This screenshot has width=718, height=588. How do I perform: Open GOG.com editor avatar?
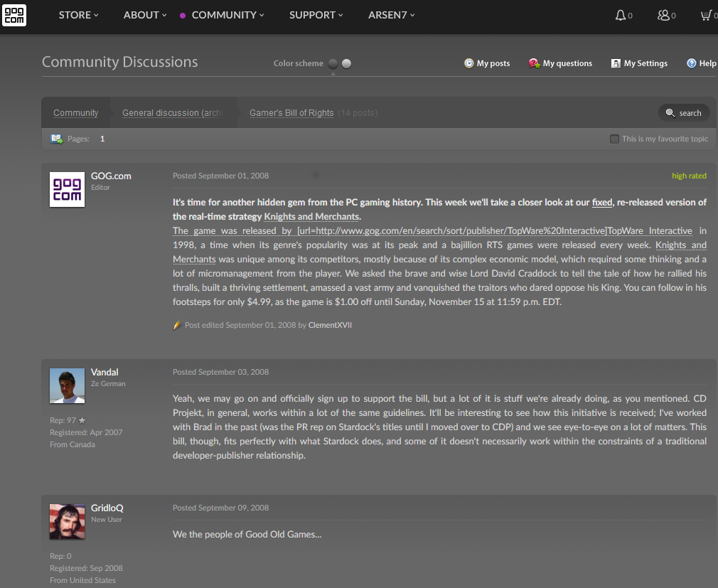click(x=67, y=190)
